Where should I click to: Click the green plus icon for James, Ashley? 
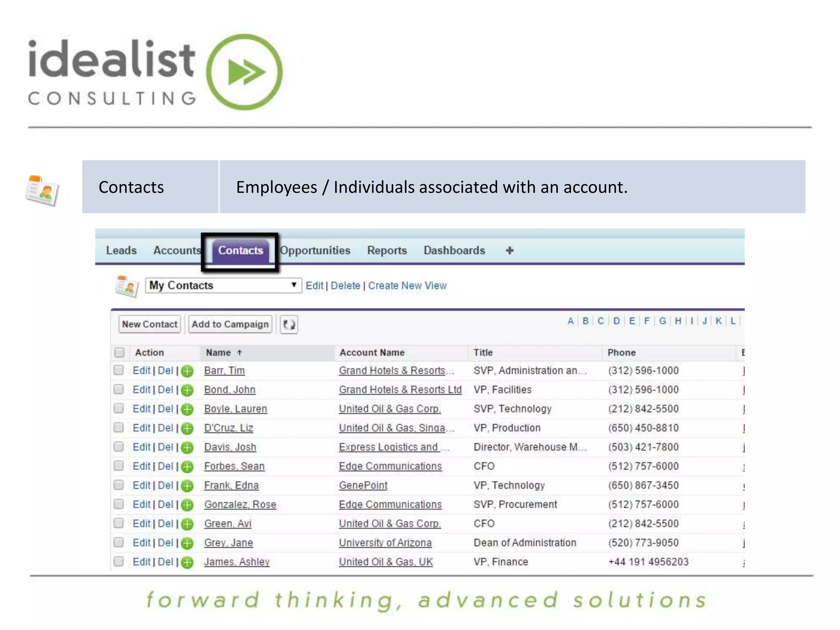coord(187,562)
